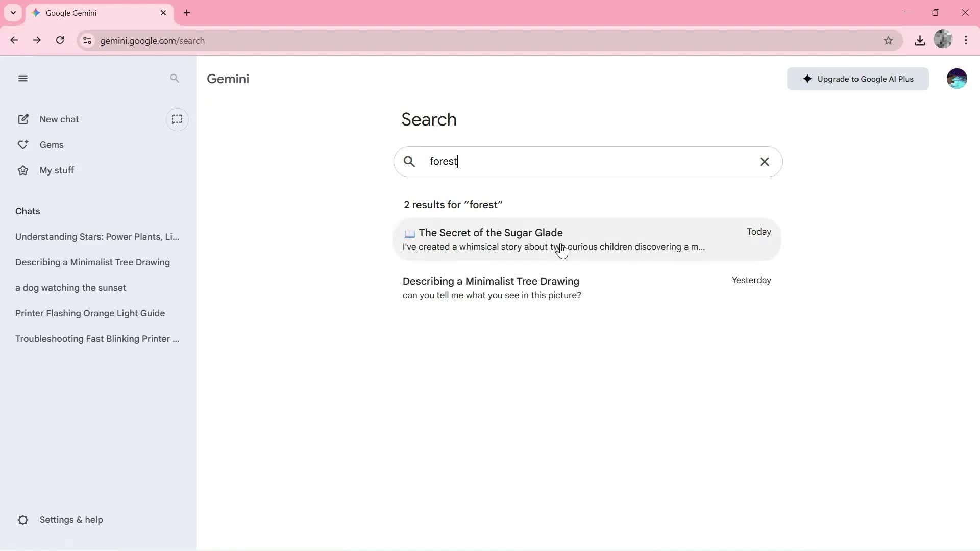Start a temporary chat
This screenshot has height=551, width=980.
177,119
